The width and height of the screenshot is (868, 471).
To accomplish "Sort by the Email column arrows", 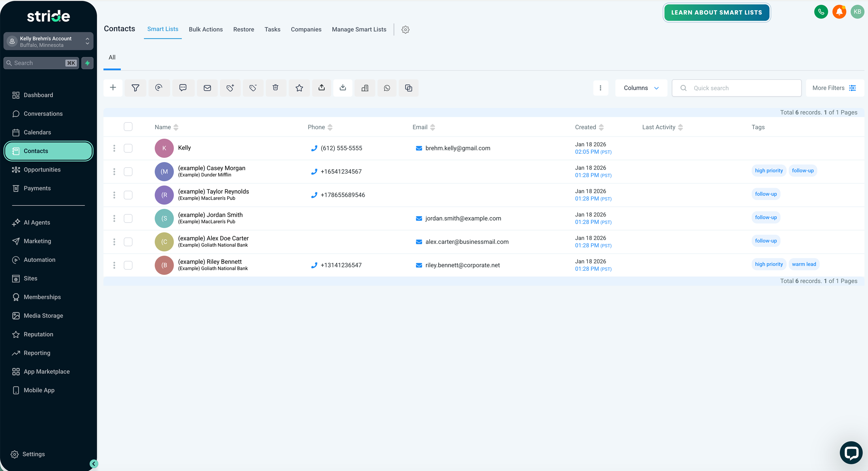I will [x=433, y=127].
